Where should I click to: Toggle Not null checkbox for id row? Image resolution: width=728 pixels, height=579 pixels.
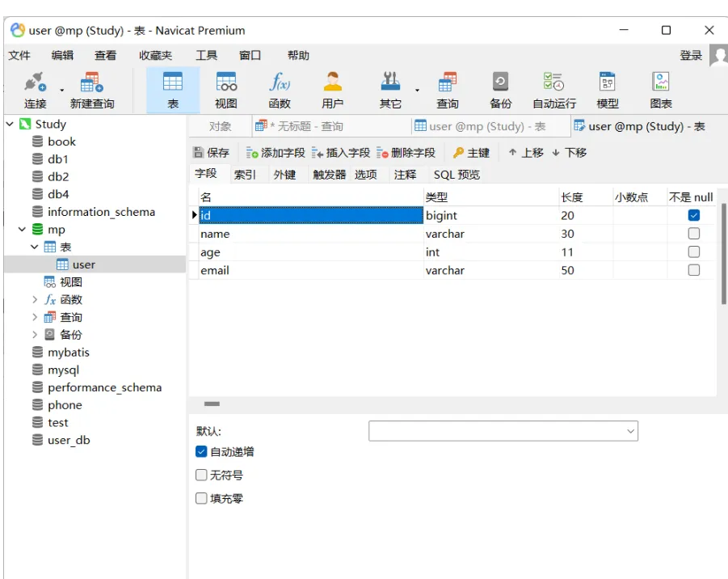click(x=693, y=215)
